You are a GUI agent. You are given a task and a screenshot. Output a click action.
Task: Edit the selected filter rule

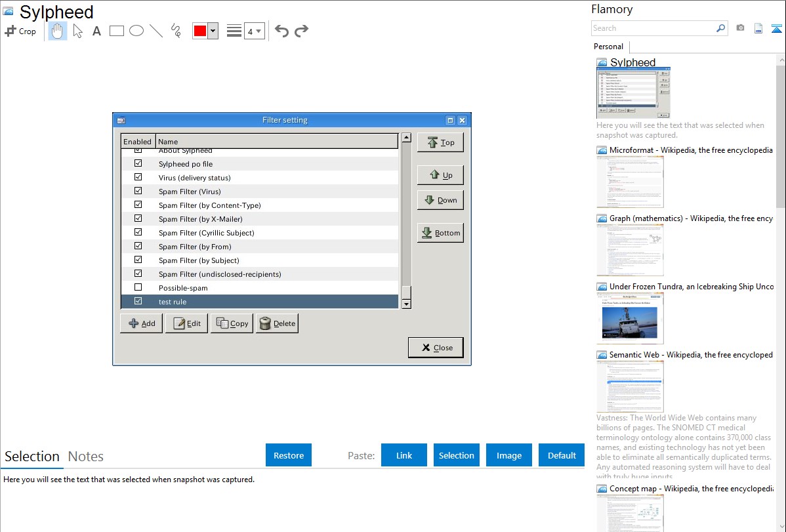point(186,323)
